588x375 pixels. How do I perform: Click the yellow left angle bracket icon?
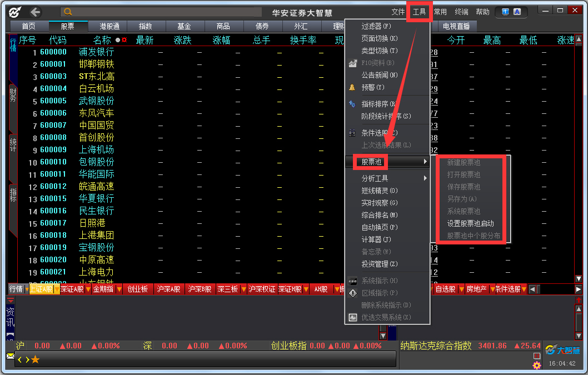pos(20,359)
